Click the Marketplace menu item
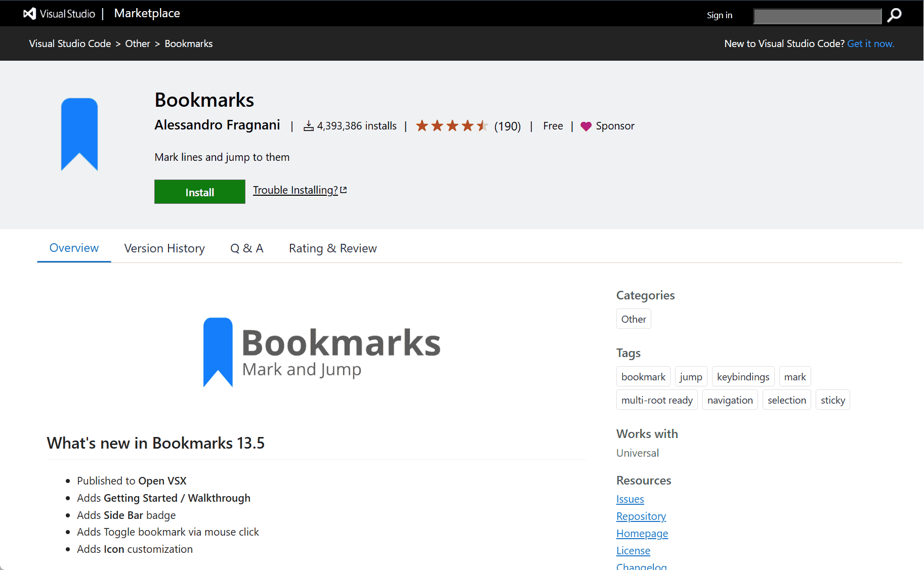Image resolution: width=924 pixels, height=570 pixels. (x=147, y=13)
